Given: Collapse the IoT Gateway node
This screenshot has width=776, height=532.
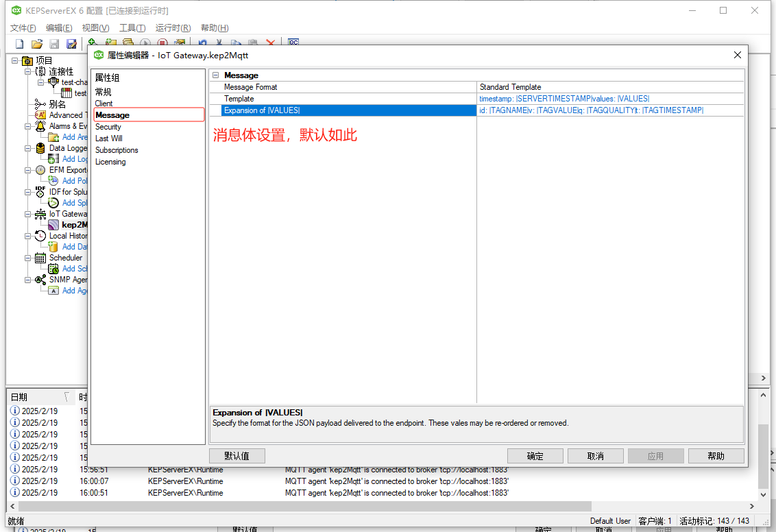Looking at the screenshot, I should 27,214.
